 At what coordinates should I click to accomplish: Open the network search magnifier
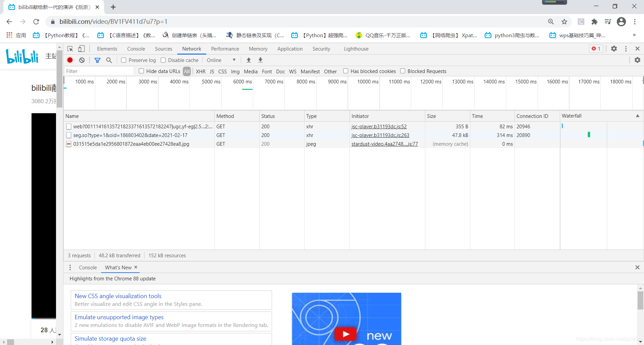click(109, 60)
